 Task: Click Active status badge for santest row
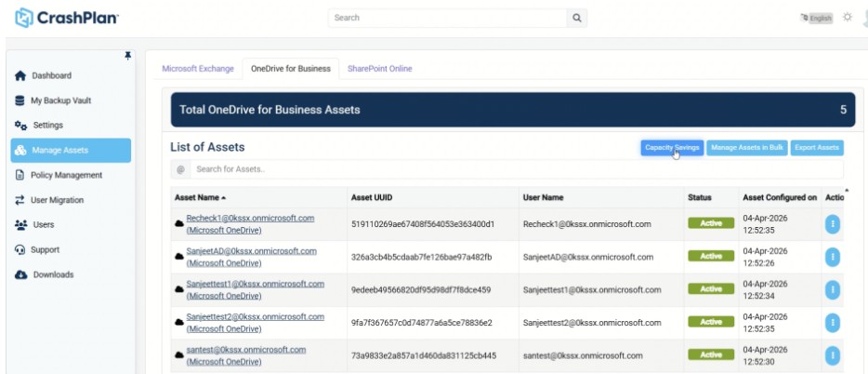[711, 355]
